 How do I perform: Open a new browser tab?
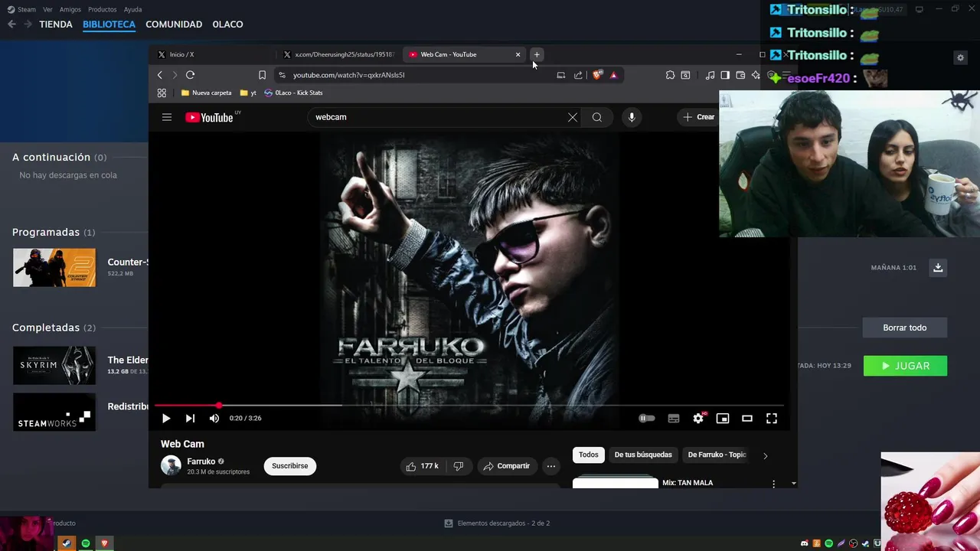537,54
